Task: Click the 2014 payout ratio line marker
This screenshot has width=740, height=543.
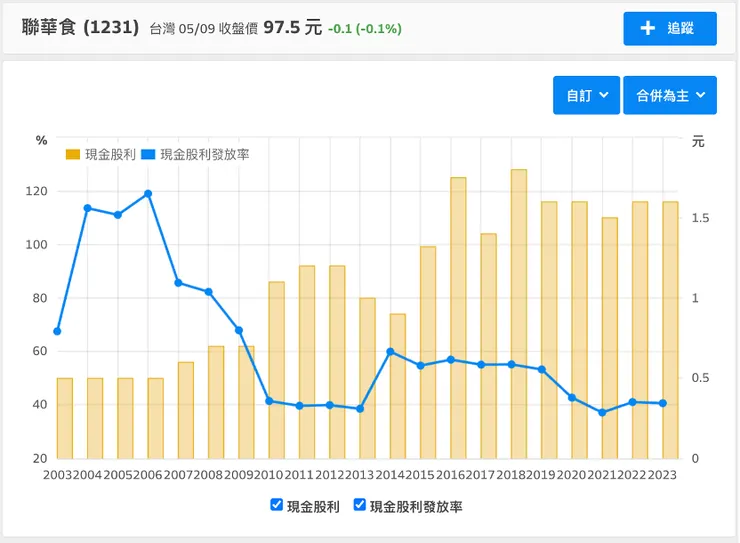Action: click(390, 352)
